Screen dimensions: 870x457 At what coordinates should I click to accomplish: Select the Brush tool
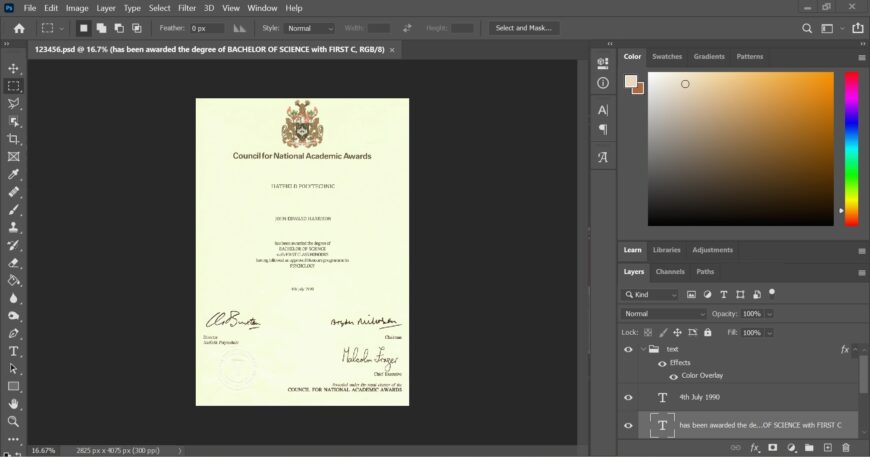[x=13, y=210]
